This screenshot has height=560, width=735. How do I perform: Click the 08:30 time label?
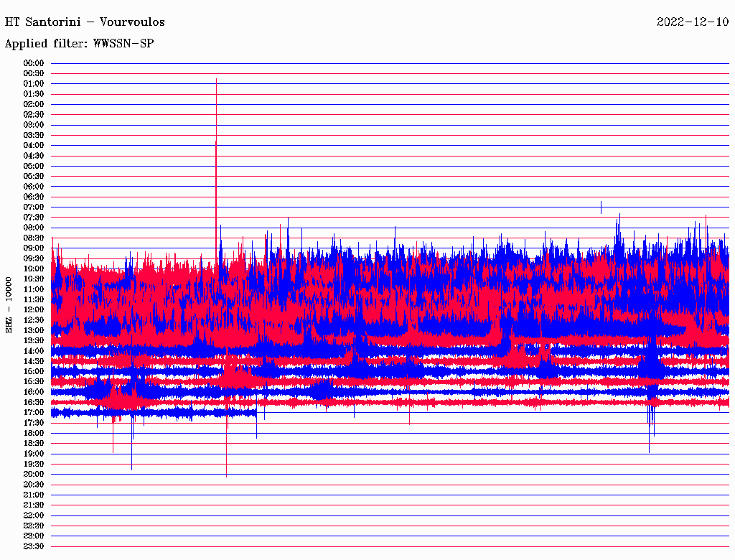coord(34,238)
